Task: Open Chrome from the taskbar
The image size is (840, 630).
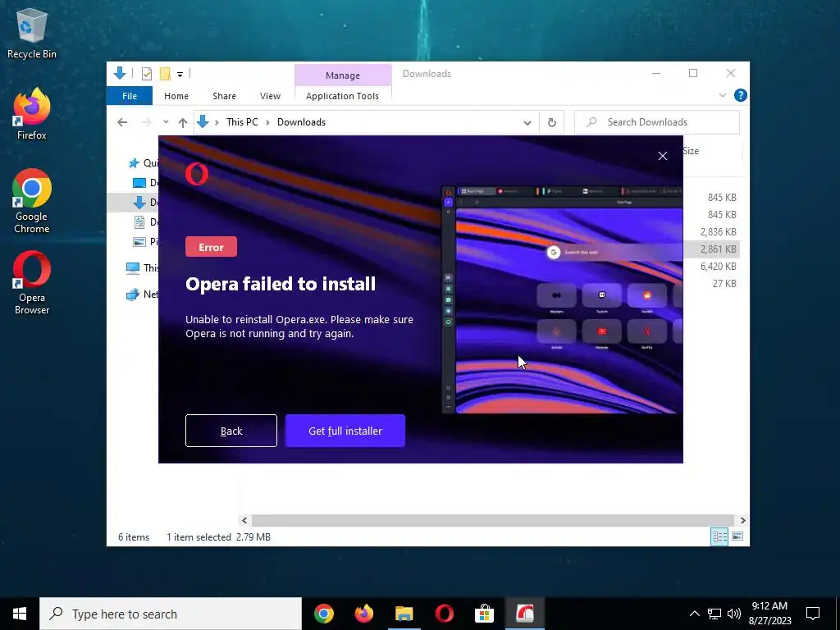Action: [x=324, y=614]
